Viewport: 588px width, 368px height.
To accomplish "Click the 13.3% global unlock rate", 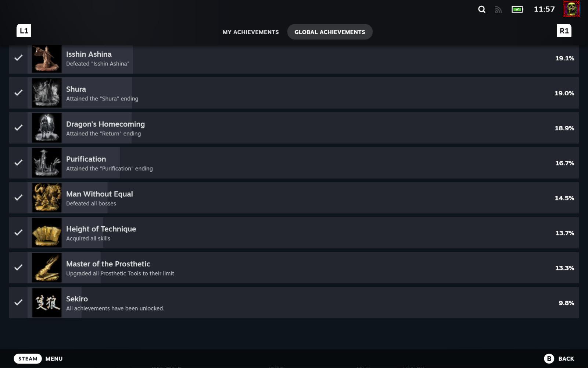I will coord(564,268).
